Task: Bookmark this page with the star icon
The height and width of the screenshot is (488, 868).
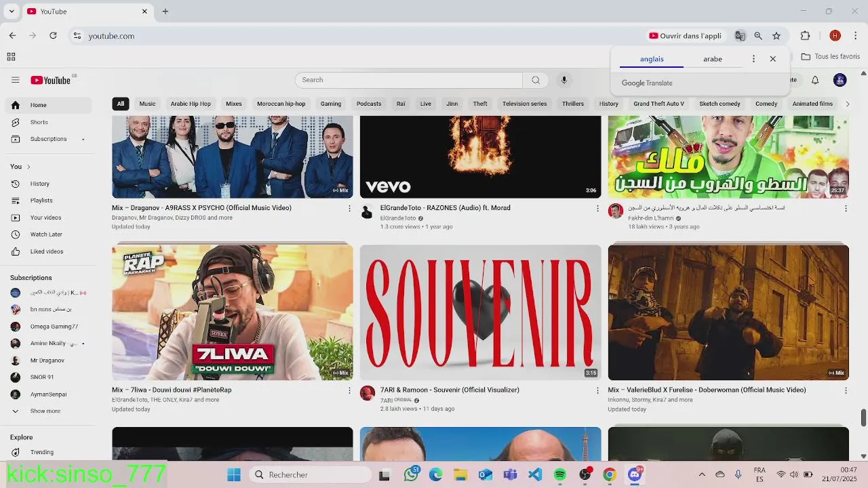Action: [776, 36]
